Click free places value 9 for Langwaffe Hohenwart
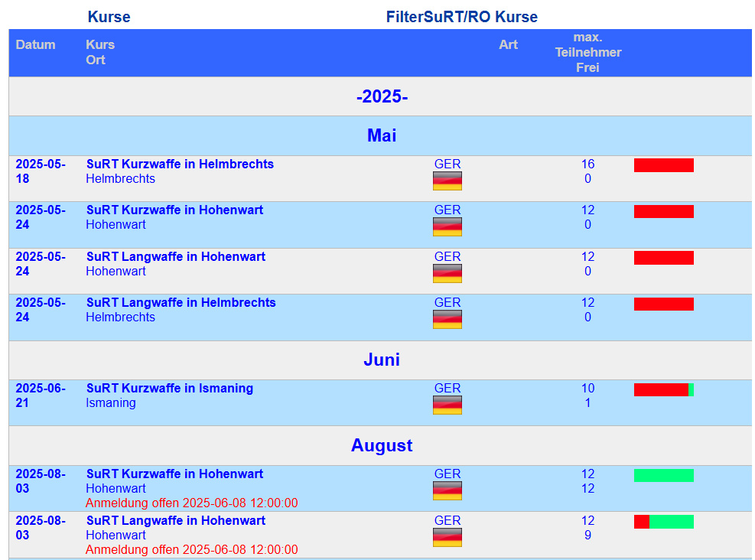Screen dimensions: 755x560 click(x=588, y=535)
